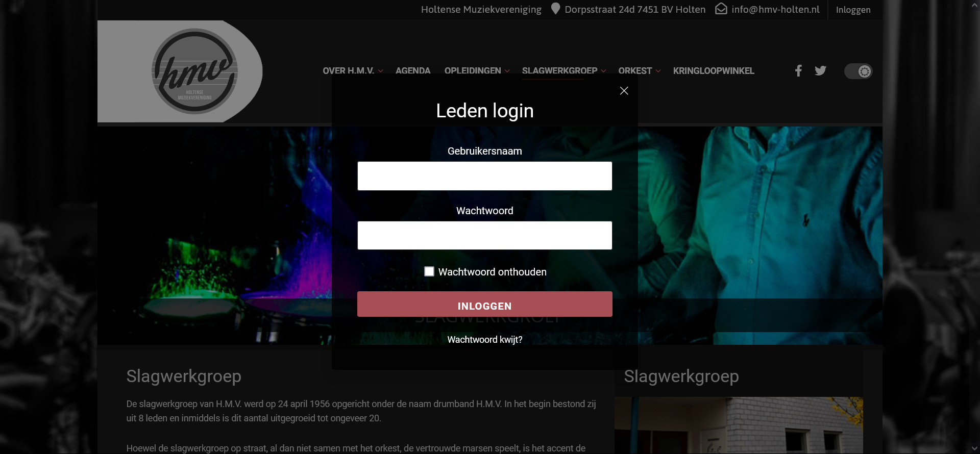This screenshot has width=980, height=454.
Task: Open the HMV Facebook page icon
Action: tap(798, 71)
